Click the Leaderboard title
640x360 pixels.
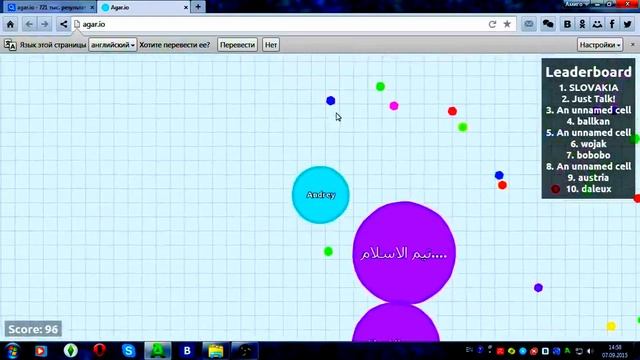pyautogui.click(x=588, y=72)
